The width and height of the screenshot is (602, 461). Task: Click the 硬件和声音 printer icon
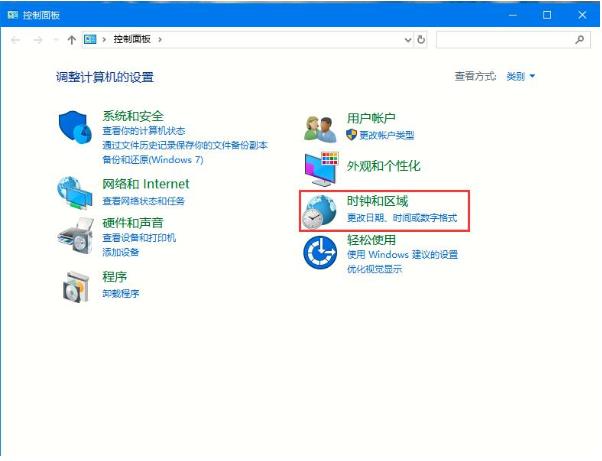pos(76,235)
